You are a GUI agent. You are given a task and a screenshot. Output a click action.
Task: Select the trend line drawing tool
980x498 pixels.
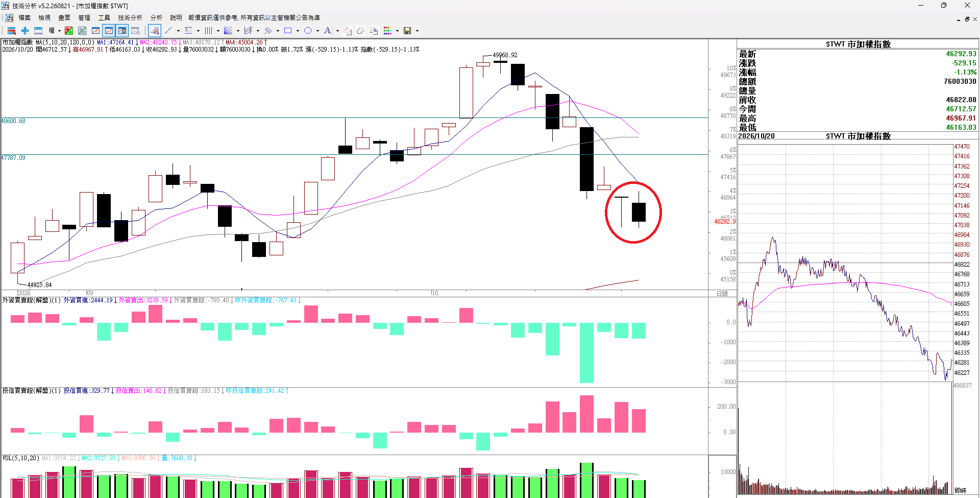[168, 31]
